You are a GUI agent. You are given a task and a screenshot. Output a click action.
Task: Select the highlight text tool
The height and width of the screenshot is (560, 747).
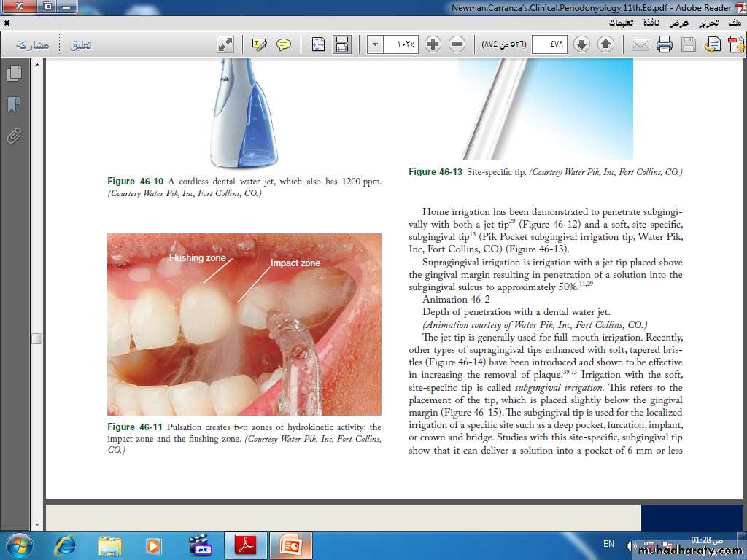(259, 45)
